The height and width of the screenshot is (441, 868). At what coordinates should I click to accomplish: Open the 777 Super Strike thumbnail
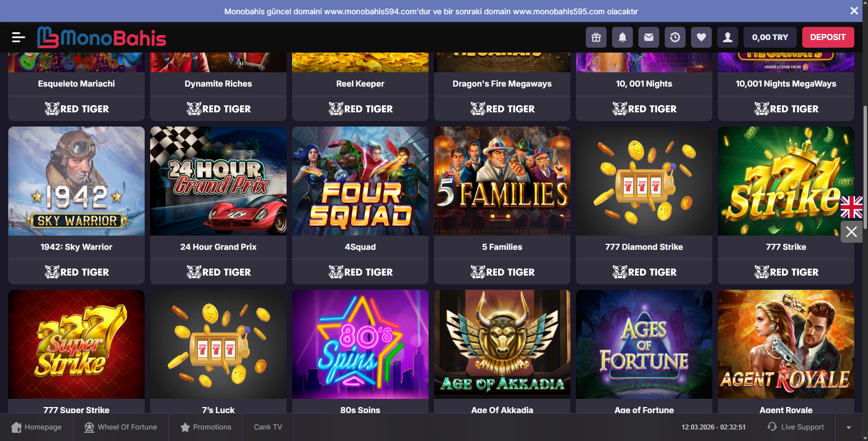77,345
